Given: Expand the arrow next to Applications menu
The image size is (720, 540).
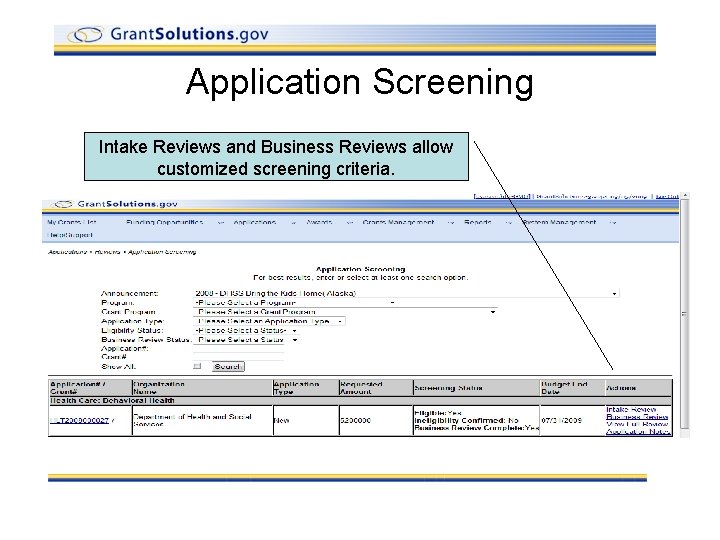Looking at the screenshot, I should pos(293,223).
